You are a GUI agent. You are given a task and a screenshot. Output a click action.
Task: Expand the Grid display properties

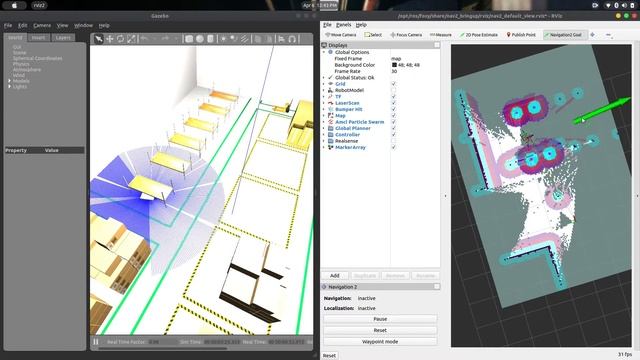click(324, 84)
